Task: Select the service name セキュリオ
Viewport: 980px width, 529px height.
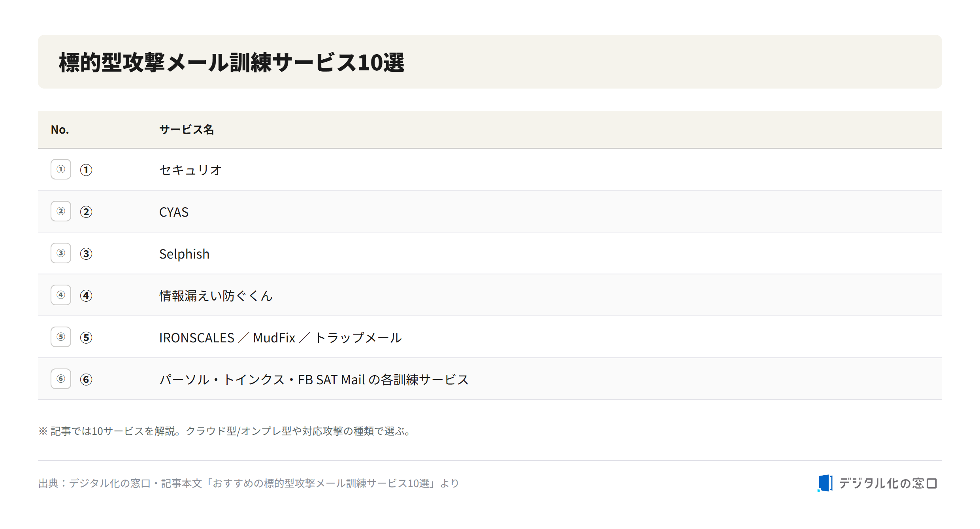Action: click(x=190, y=170)
